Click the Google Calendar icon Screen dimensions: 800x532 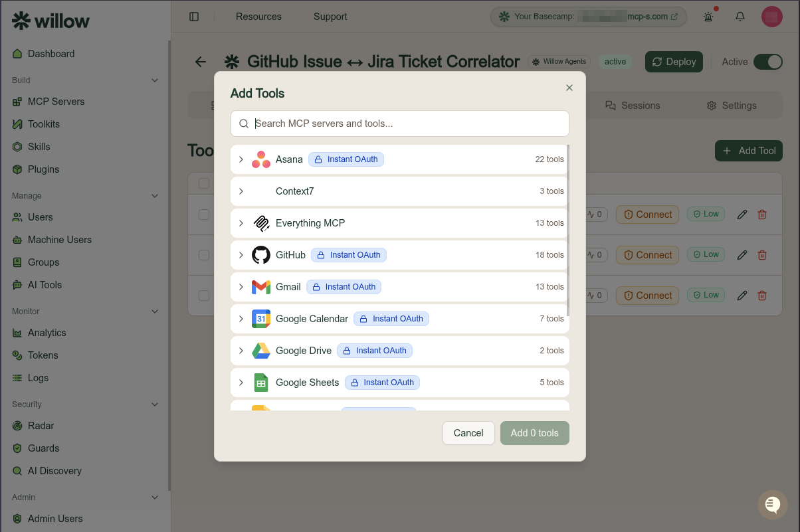click(x=261, y=319)
